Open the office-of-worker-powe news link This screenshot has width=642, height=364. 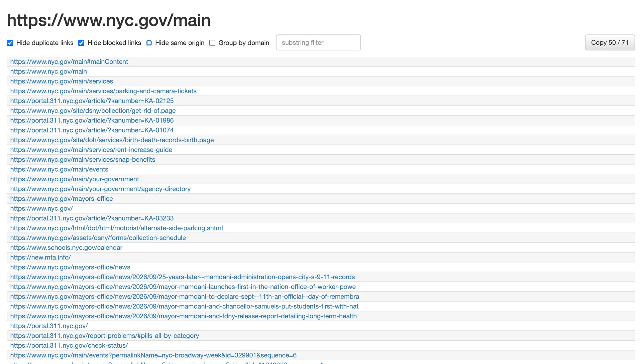(x=183, y=287)
